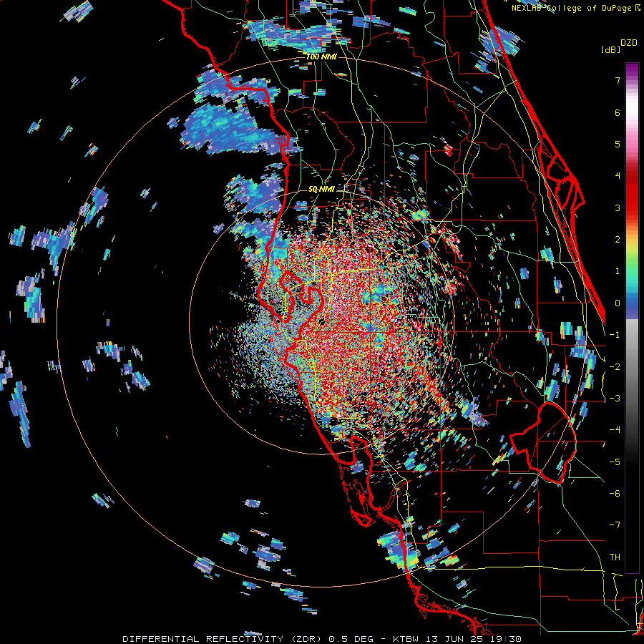Click the 6 value on color scale

[618, 112]
